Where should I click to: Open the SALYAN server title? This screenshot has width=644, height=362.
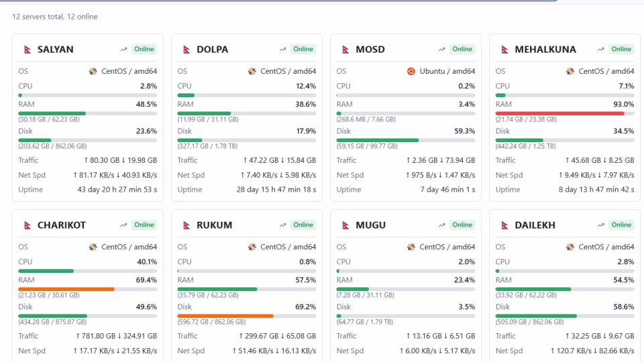point(56,50)
